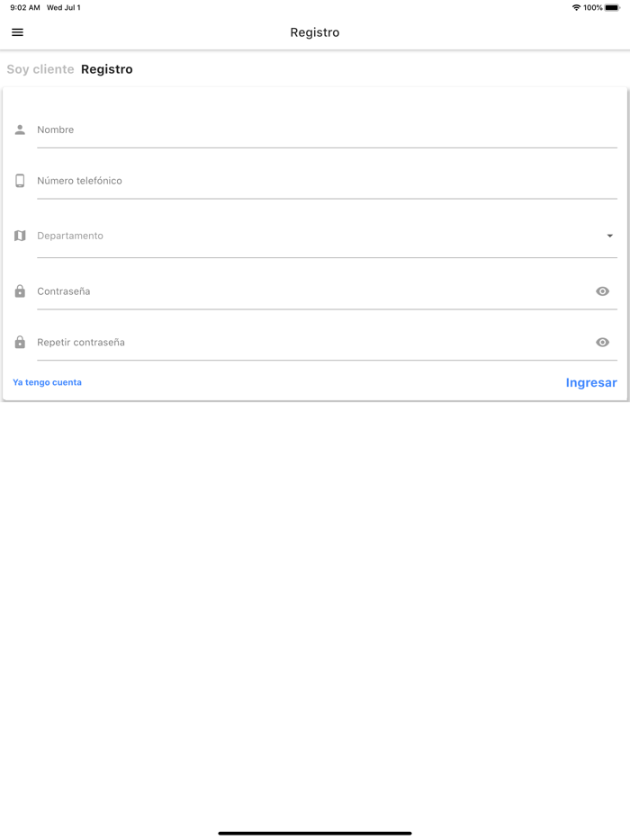This screenshot has height=840, width=630.
Task: Switch to the Soy cliente tab
Action: 40,69
